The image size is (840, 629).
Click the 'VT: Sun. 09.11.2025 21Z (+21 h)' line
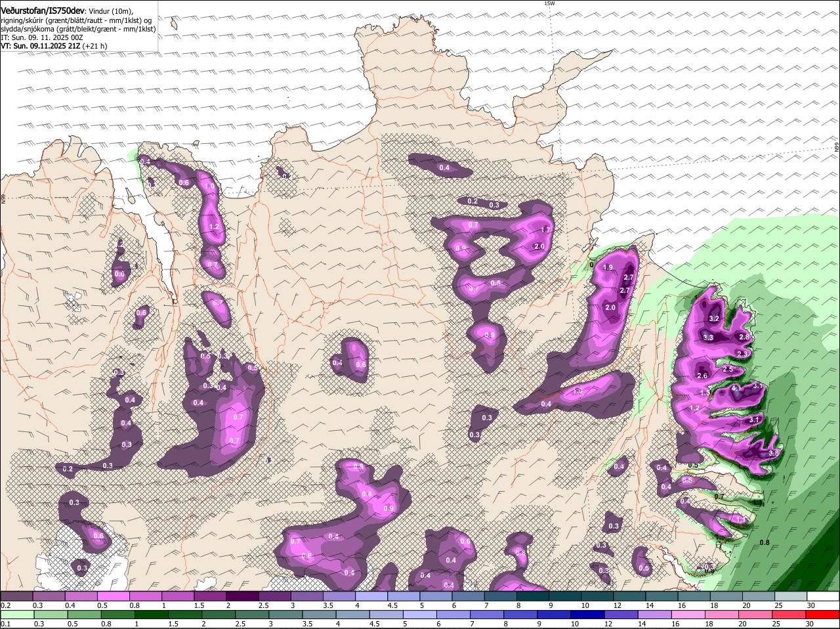click(54, 46)
